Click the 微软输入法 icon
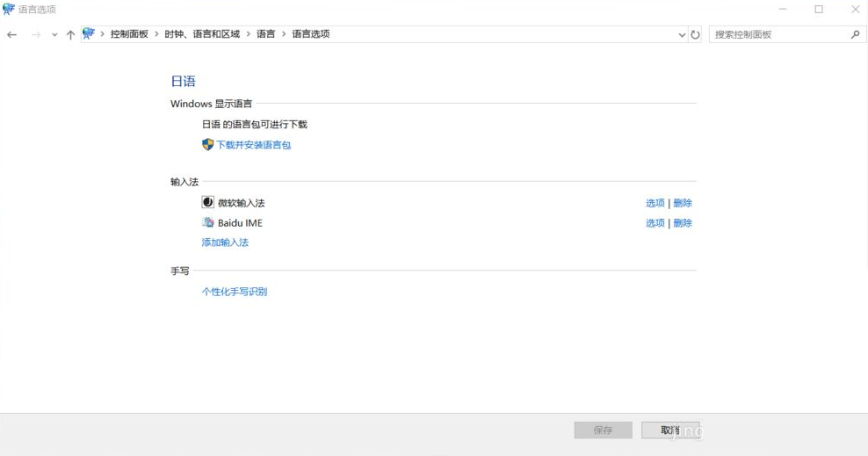The width and height of the screenshot is (868, 456). [x=208, y=202]
